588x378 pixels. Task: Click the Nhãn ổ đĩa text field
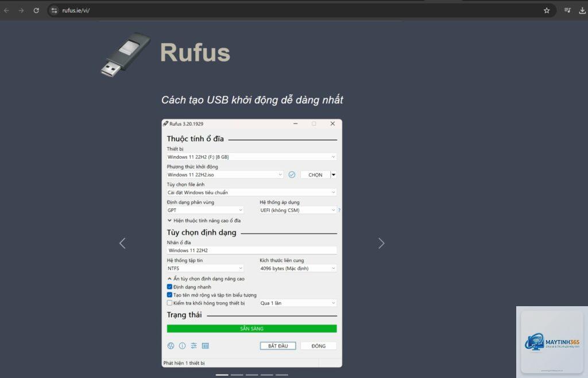pos(252,250)
